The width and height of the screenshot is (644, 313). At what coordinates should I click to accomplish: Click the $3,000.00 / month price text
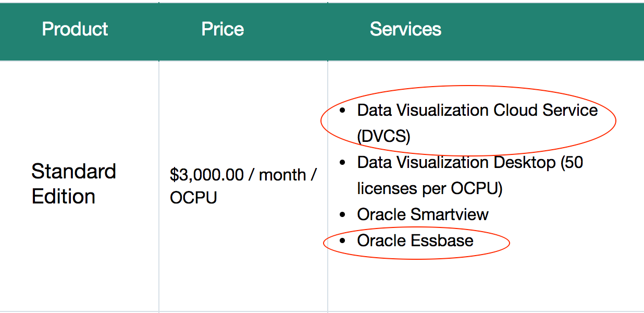(243, 175)
